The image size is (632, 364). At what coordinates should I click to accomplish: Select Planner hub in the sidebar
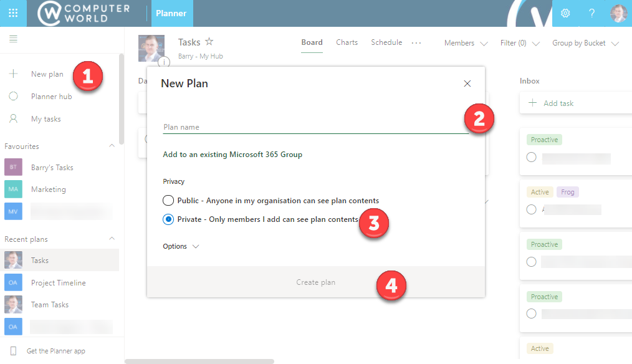click(50, 96)
